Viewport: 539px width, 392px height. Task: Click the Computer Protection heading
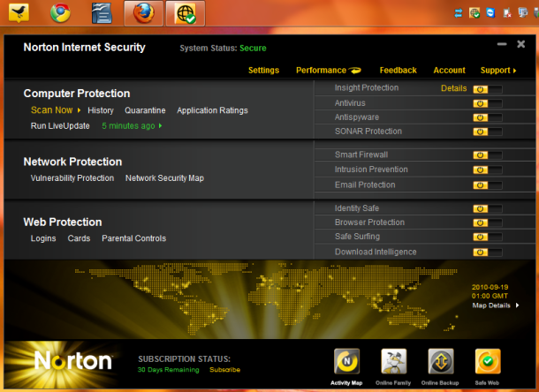click(x=77, y=94)
